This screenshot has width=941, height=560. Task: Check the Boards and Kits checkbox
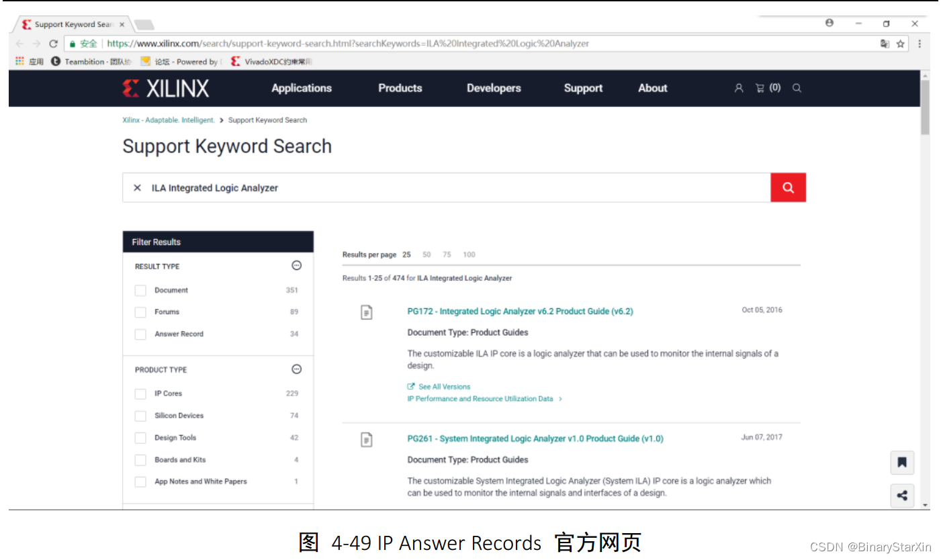(140, 460)
